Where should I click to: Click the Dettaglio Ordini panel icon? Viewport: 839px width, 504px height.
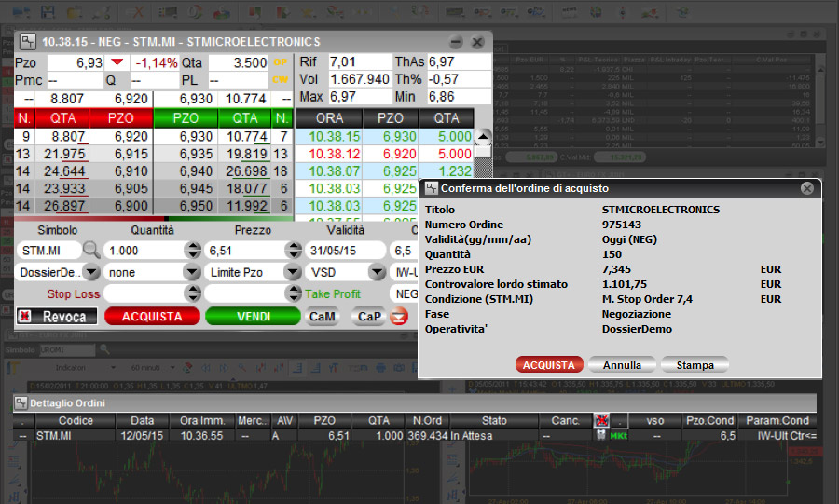click(x=21, y=402)
